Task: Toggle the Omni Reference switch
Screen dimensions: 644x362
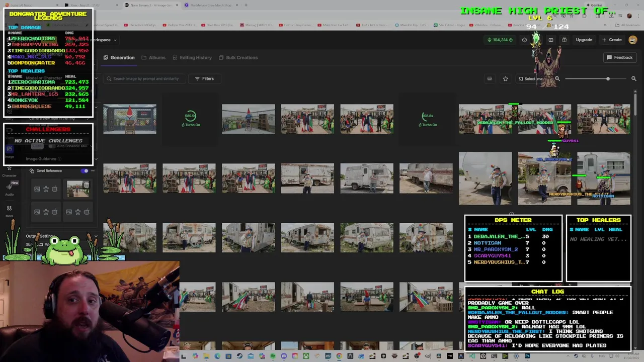Action: click(85, 171)
